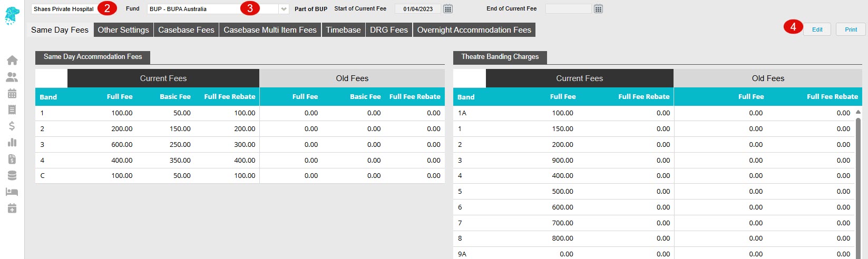The width and height of the screenshot is (868, 259).
Task: Expand the Fund dropdown arrow
Action: click(x=284, y=9)
